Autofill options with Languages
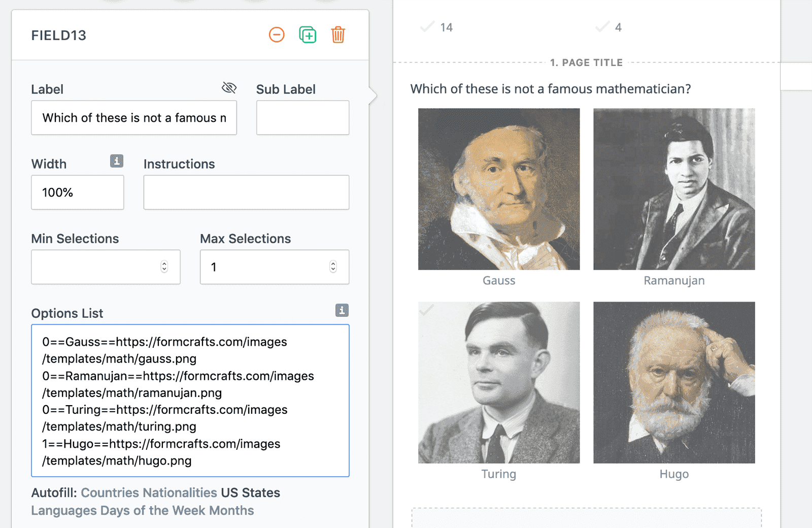812x528 pixels. coord(64,510)
